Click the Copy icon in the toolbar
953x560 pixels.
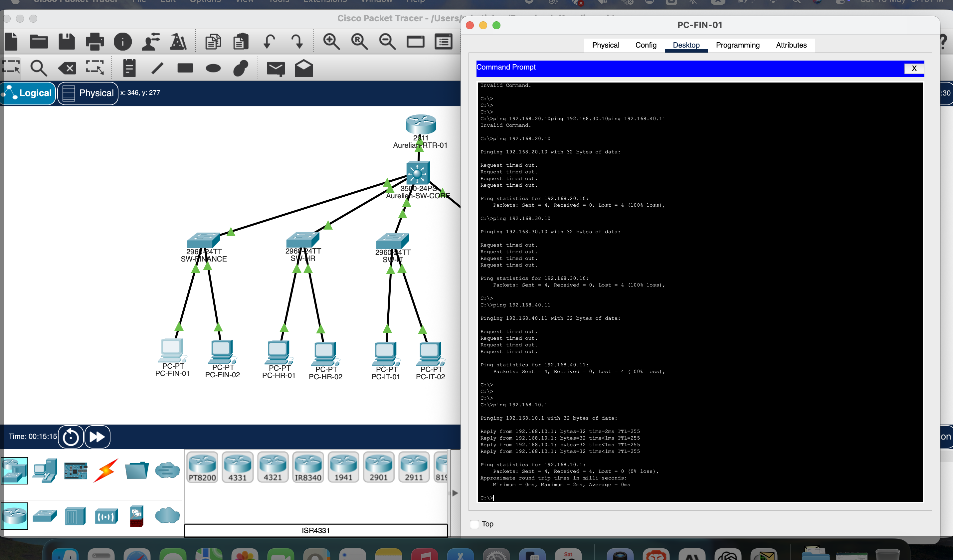pyautogui.click(x=213, y=41)
